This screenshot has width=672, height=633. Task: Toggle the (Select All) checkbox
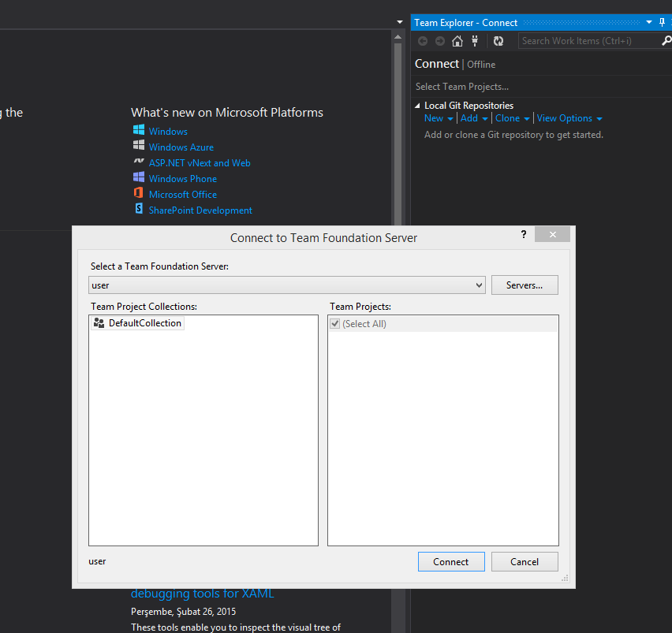(x=334, y=324)
